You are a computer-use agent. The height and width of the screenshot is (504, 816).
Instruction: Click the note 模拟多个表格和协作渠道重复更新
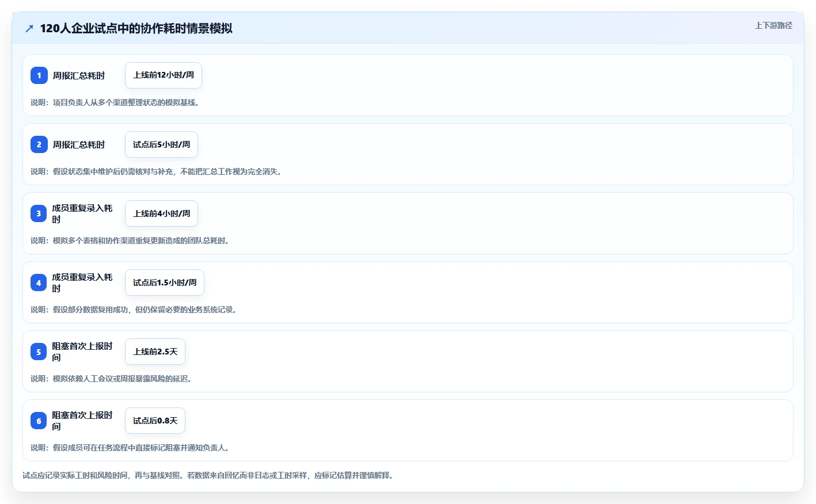point(130,240)
